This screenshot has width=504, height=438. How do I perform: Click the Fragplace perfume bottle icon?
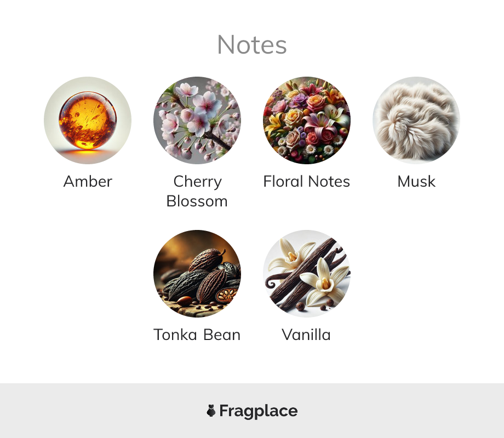[x=211, y=411]
